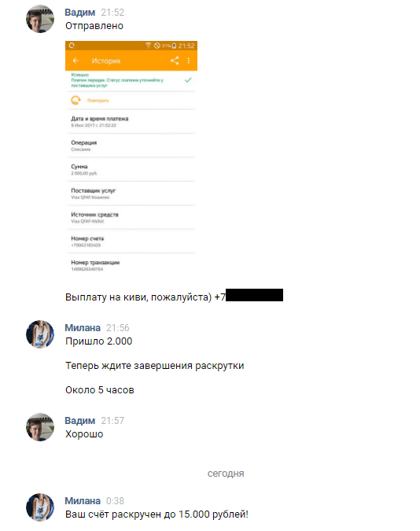
Task: Click share icon in История header
Action: click(x=175, y=61)
